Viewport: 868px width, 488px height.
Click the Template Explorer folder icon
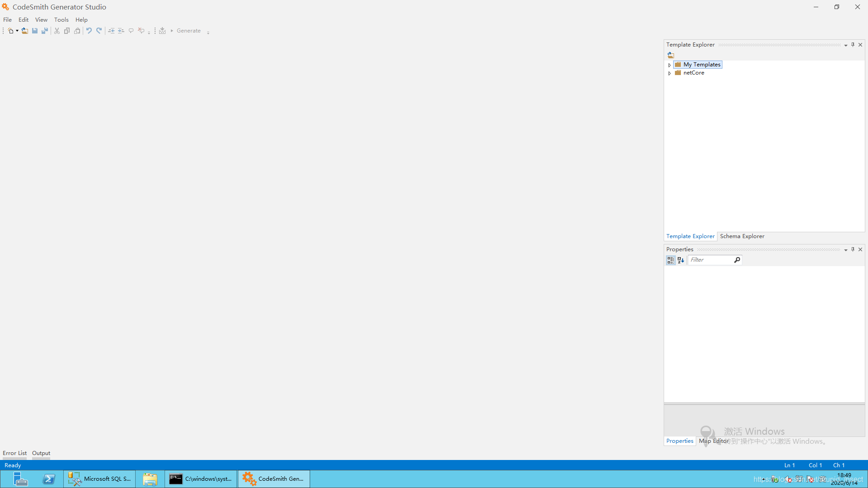(671, 54)
